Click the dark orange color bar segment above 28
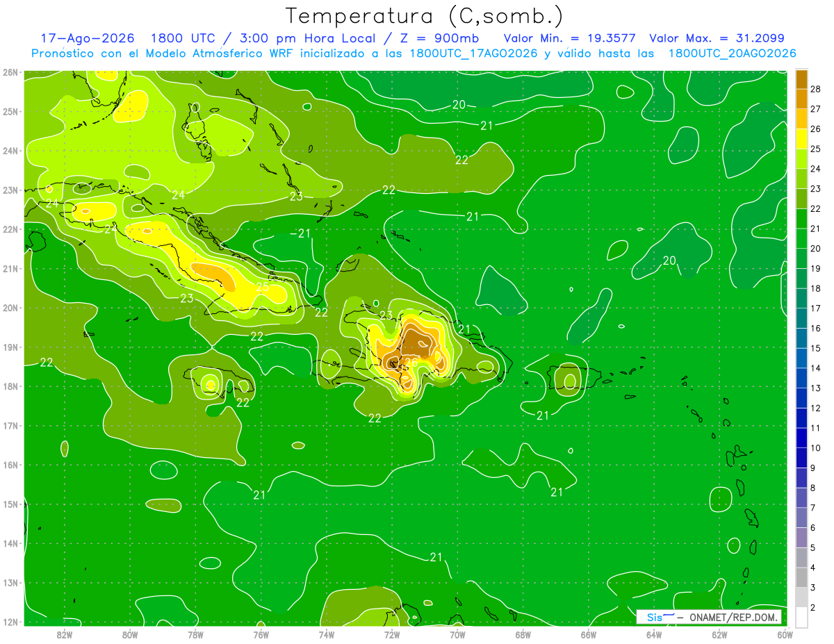The image size is (834, 644). click(801, 79)
